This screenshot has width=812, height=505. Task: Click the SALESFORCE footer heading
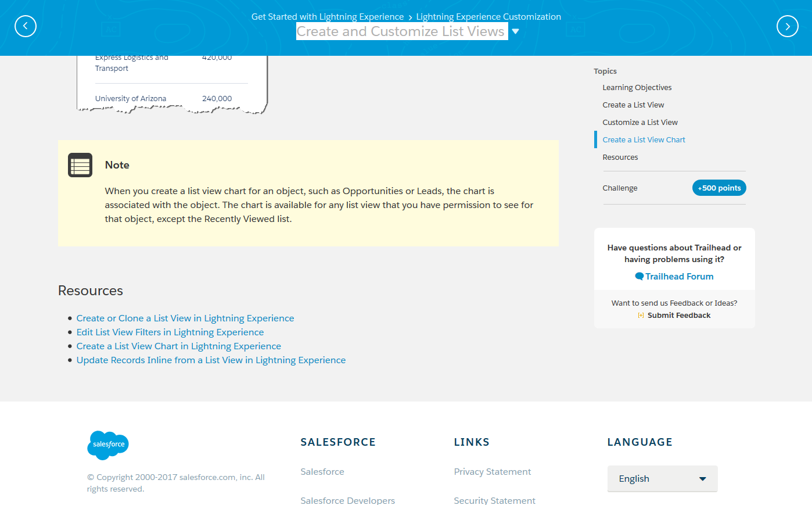pyautogui.click(x=338, y=442)
